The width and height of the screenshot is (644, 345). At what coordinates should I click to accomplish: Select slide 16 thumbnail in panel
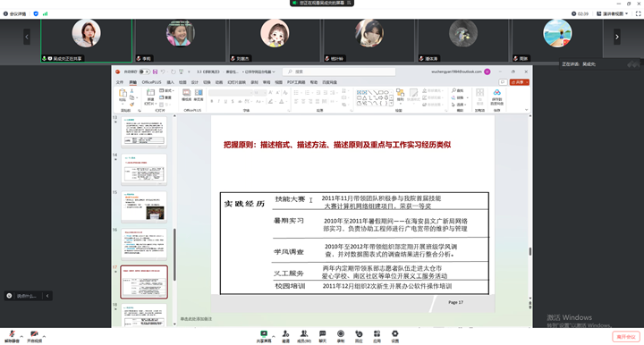pos(144,244)
